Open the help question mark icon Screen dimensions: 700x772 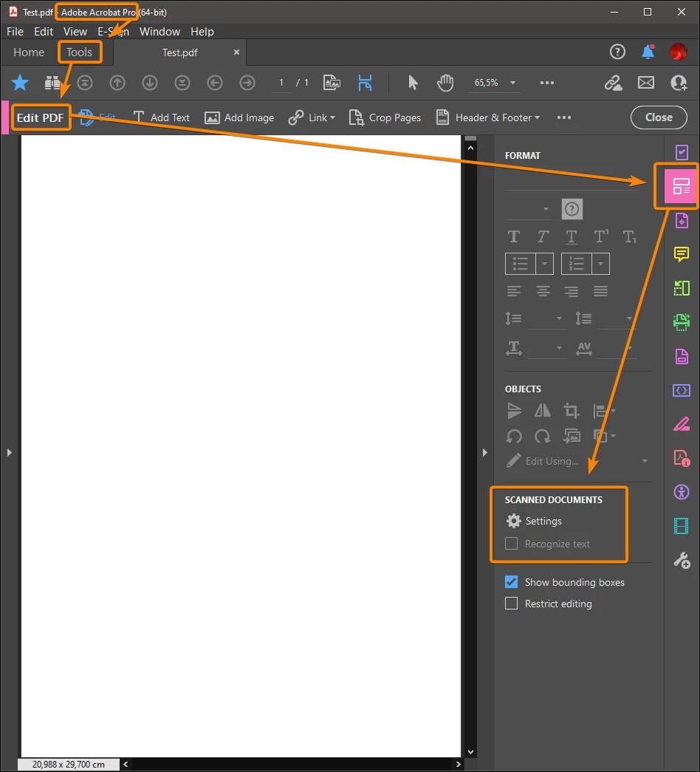coord(617,52)
